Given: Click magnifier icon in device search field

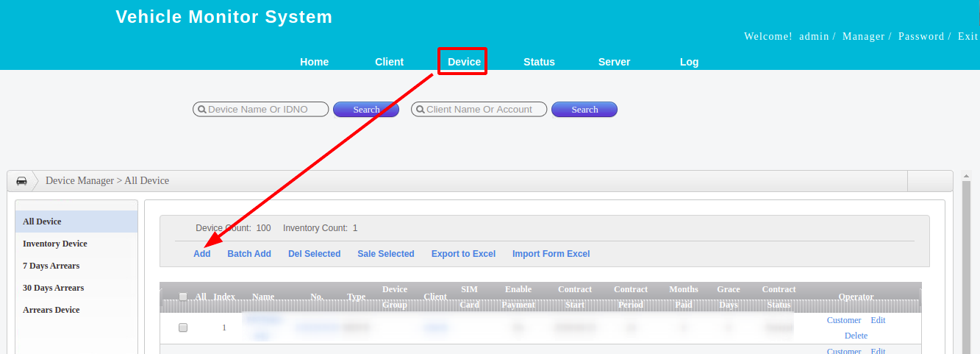Looking at the screenshot, I should click(x=201, y=110).
